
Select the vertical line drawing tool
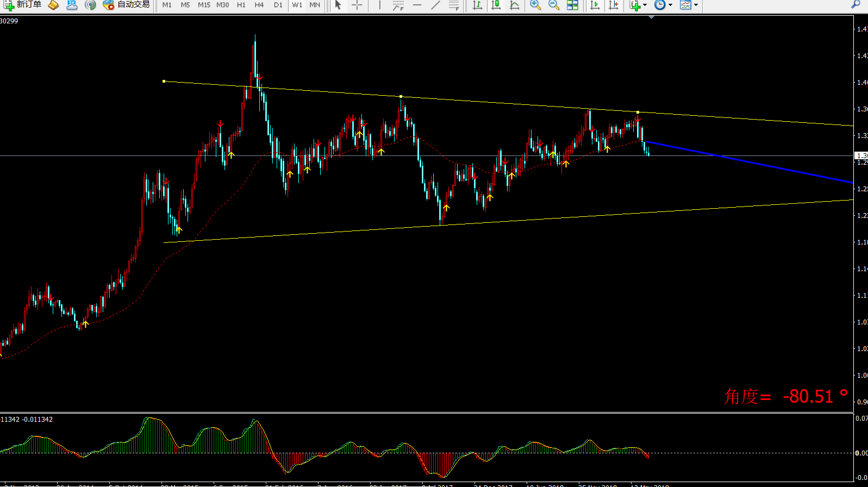pyautogui.click(x=379, y=5)
